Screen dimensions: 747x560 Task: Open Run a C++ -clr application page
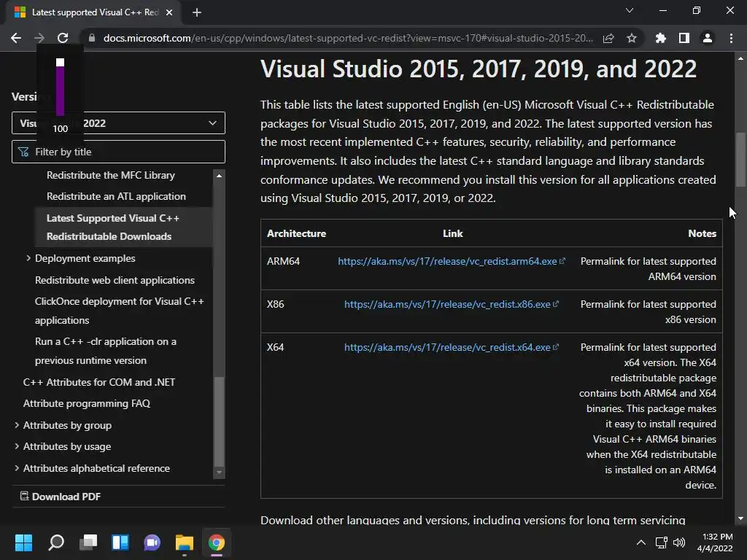coord(106,351)
